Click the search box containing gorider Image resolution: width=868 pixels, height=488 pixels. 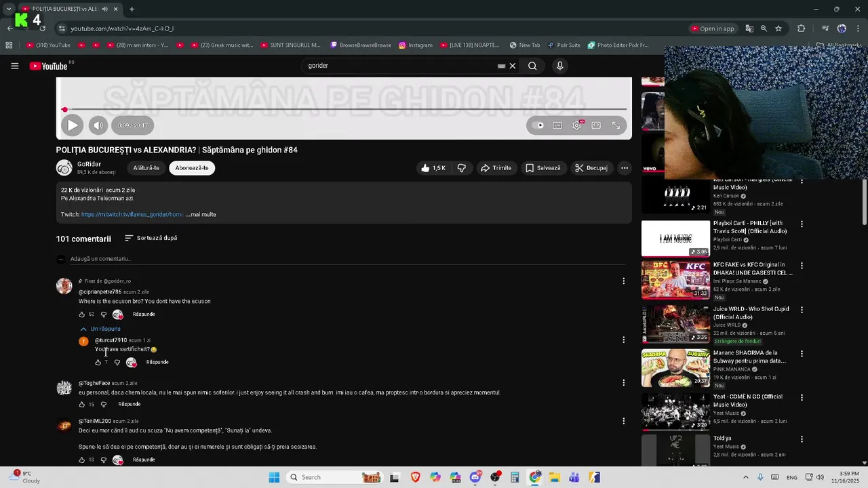pos(400,66)
